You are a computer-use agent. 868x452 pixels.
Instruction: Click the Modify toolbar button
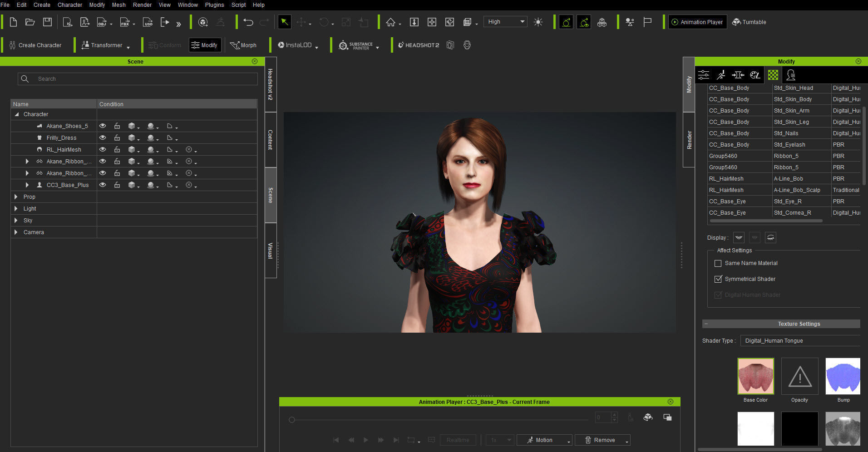[205, 45]
